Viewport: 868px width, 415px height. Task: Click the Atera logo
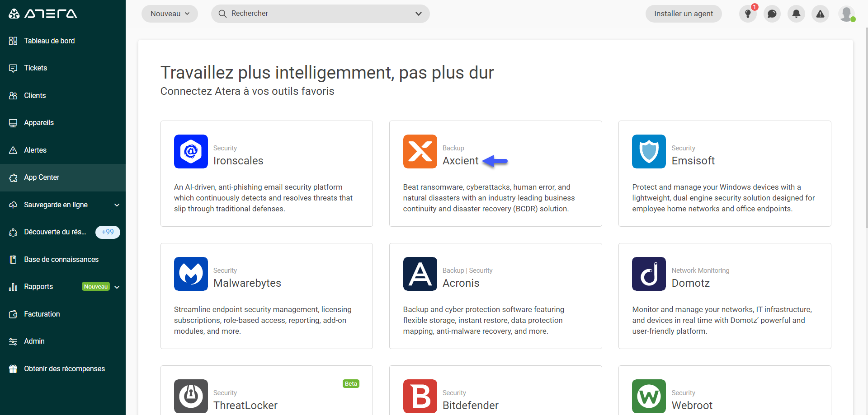pyautogui.click(x=43, y=14)
